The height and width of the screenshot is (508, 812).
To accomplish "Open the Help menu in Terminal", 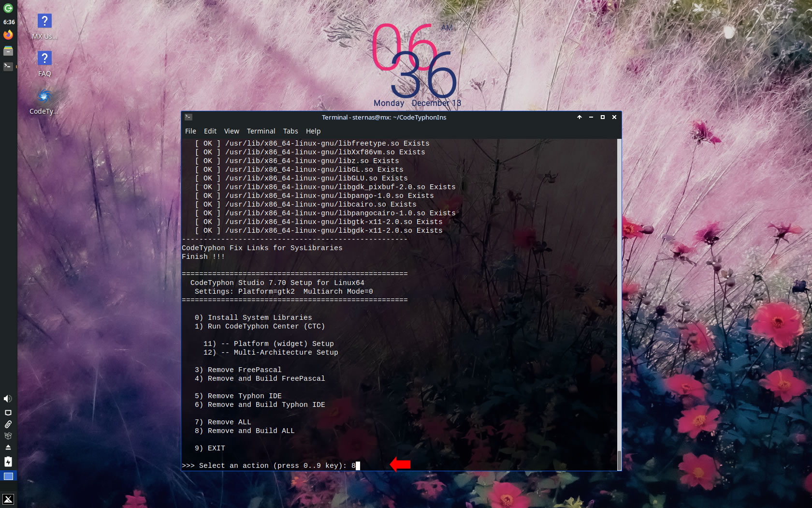I will coord(313,131).
